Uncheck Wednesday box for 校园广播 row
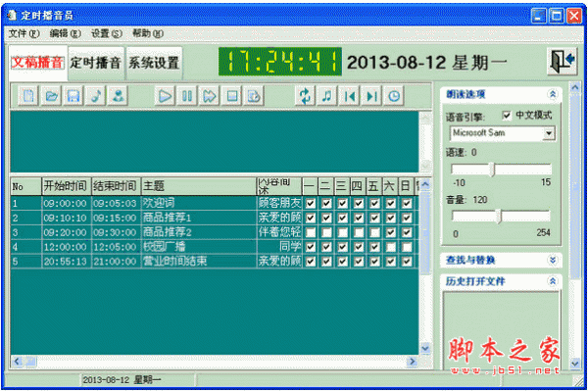588x391 pixels. (342, 247)
